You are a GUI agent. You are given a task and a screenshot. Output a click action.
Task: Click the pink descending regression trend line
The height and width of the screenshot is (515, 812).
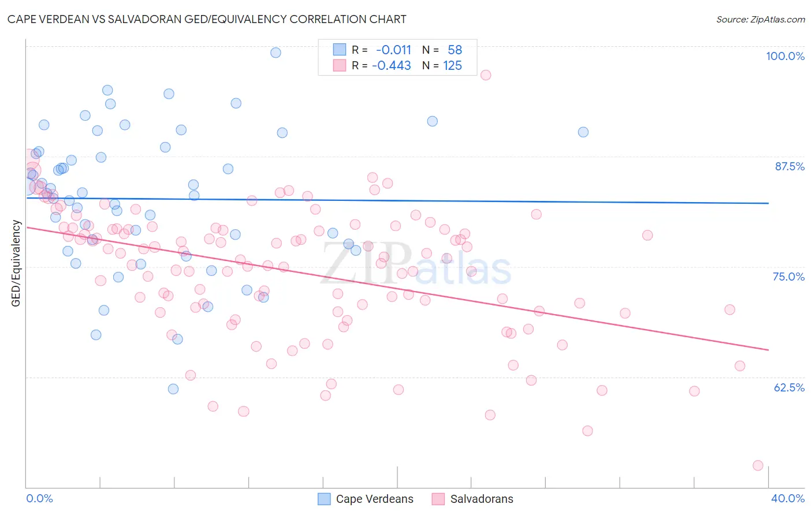click(397, 288)
